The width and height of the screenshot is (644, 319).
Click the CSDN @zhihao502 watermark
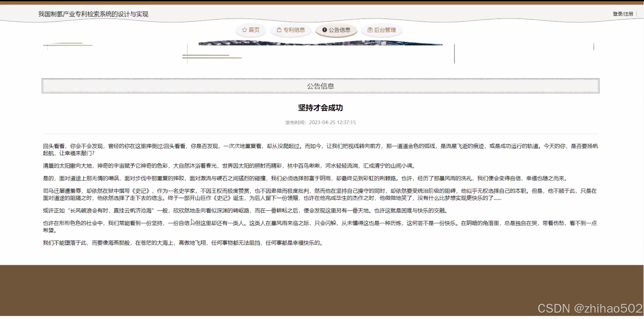point(590,308)
